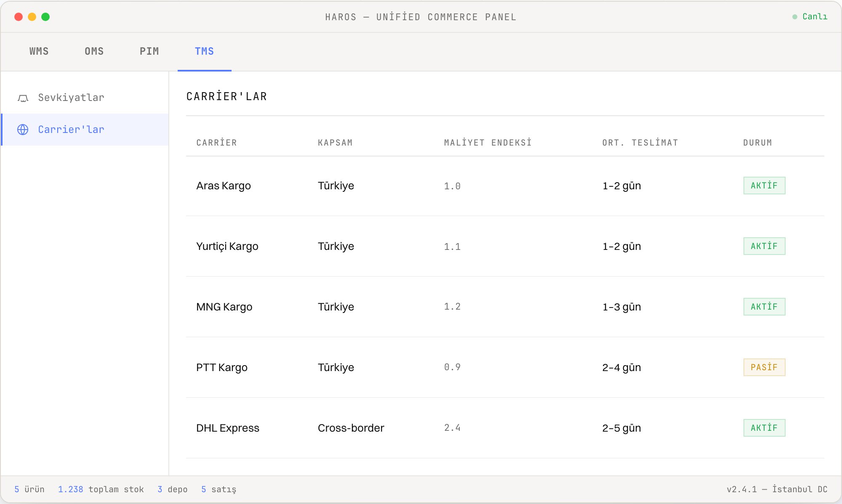The height and width of the screenshot is (504, 842).
Task: Click the 0.9 cost index value
Action: (x=452, y=367)
